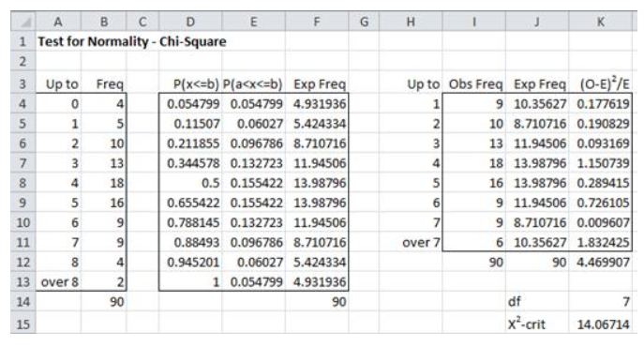This screenshot has height=347, width=644.
Task: Click cell with value 0.88493
Action: (190, 242)
